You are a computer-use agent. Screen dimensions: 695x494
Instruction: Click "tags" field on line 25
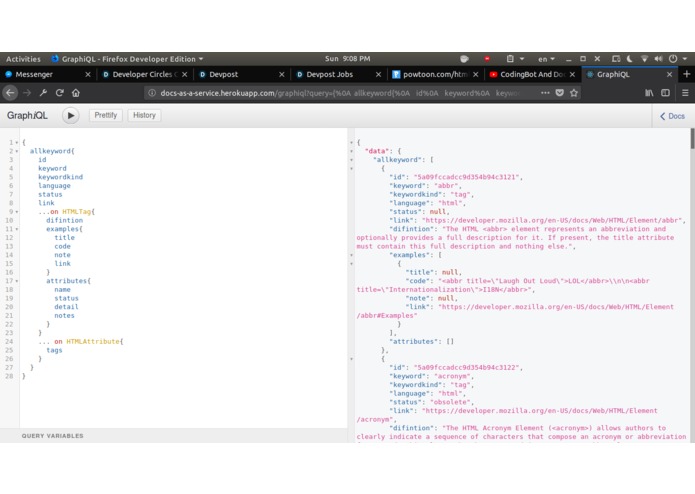(x=54, y=350)
